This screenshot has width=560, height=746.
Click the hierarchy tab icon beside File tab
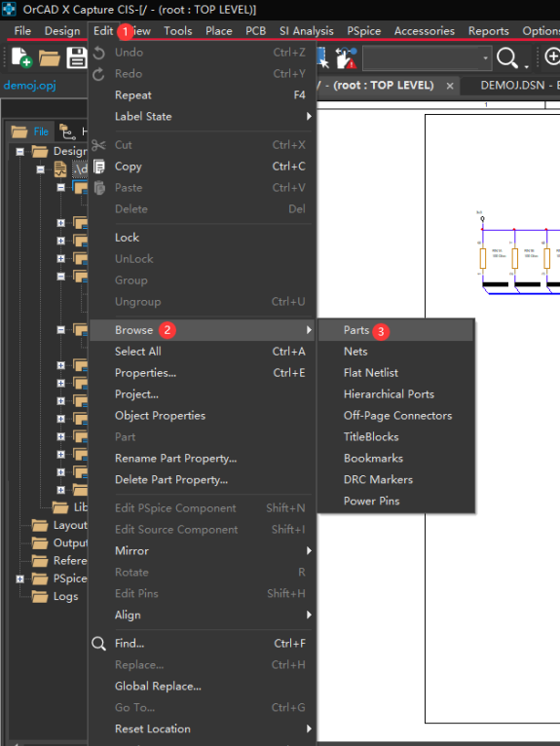[x=66, y=131]
